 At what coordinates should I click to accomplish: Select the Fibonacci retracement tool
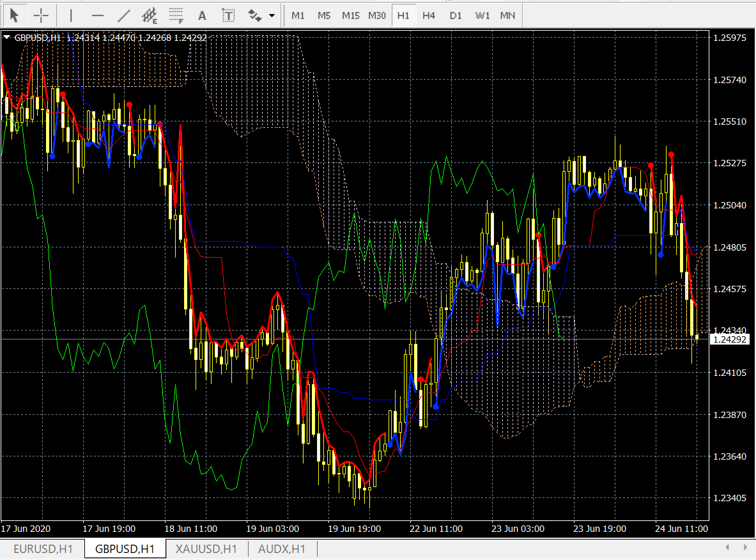click(176, 15)
